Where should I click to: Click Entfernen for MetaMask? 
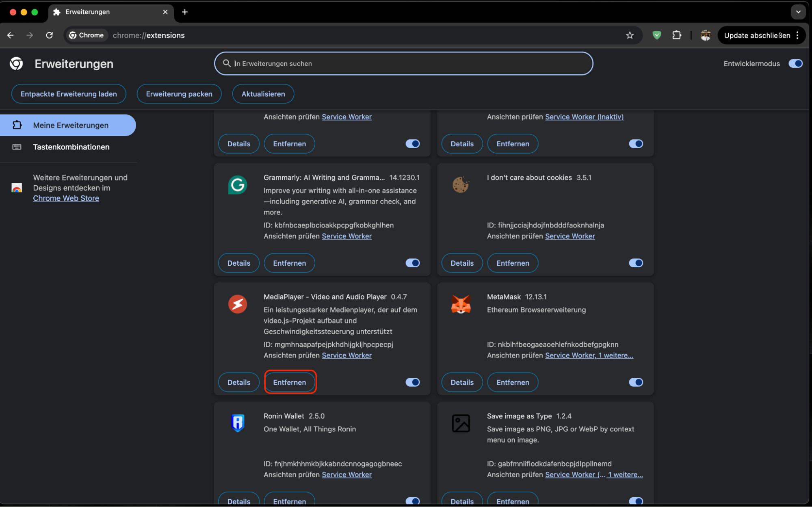513,382
